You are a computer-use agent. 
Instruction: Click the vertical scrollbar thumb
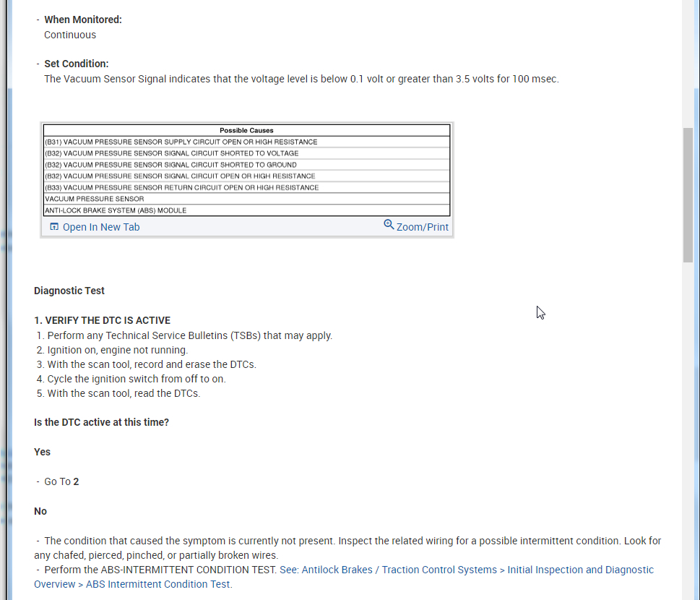[688, 195]
